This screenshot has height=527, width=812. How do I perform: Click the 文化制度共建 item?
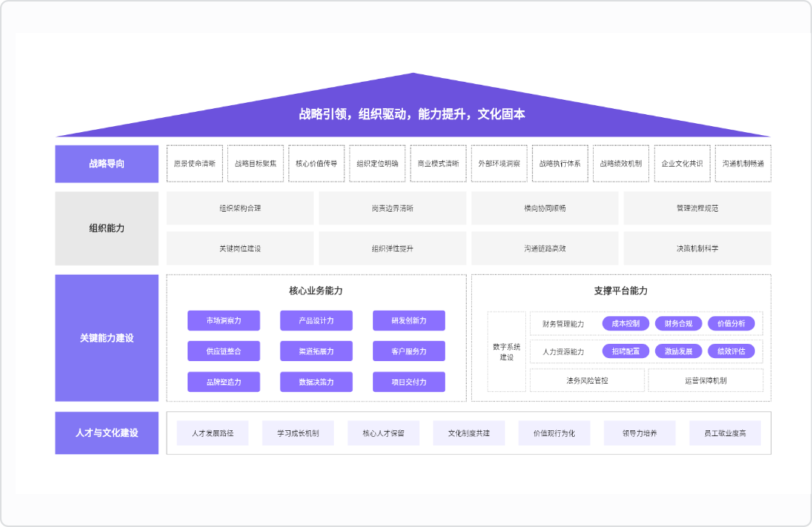pos(469,433)
